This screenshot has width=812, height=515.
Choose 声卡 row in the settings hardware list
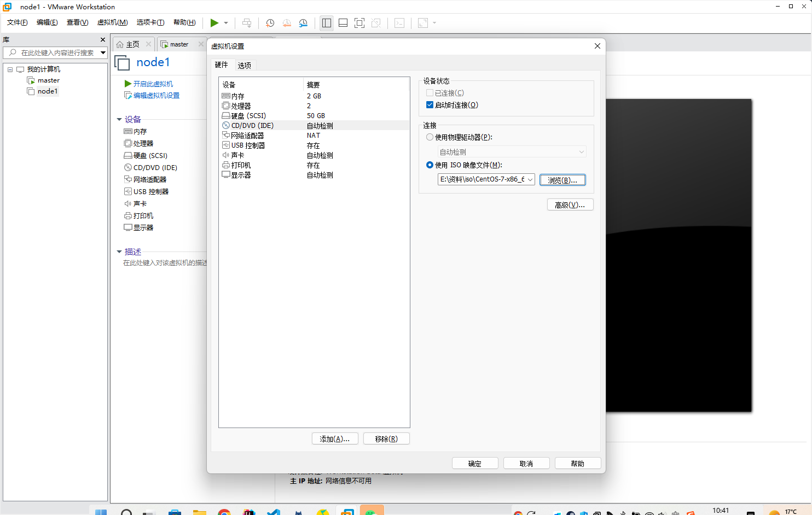[314, 155]
